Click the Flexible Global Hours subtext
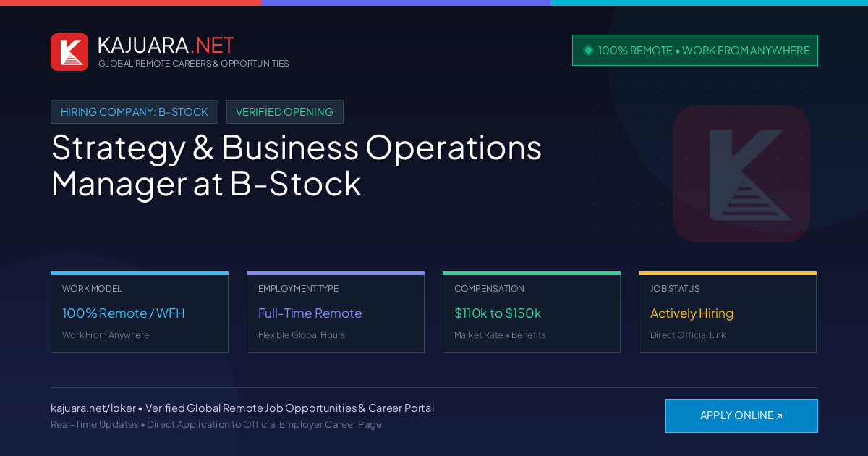This screenshot has height=456, width=868. click(302, 335)
